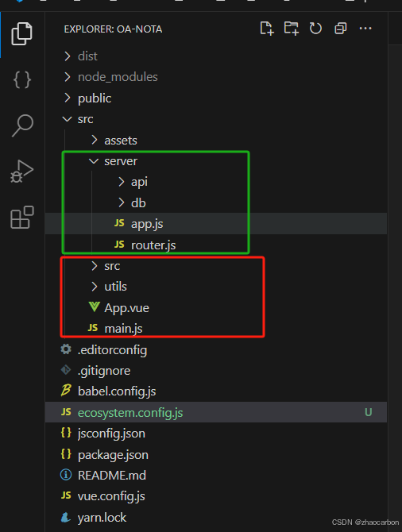Open the router.js file
The height and width of the screenshot is (532, 402).
click(x=216, y=245)
